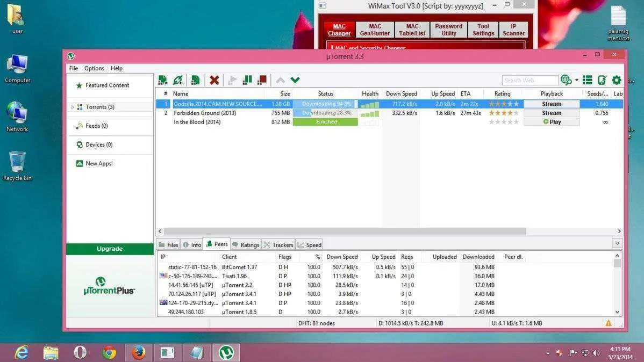This screenshot has width=644, height=362.
Task: Open Recycle Bin desktop icon
Action: pos(17,166)
